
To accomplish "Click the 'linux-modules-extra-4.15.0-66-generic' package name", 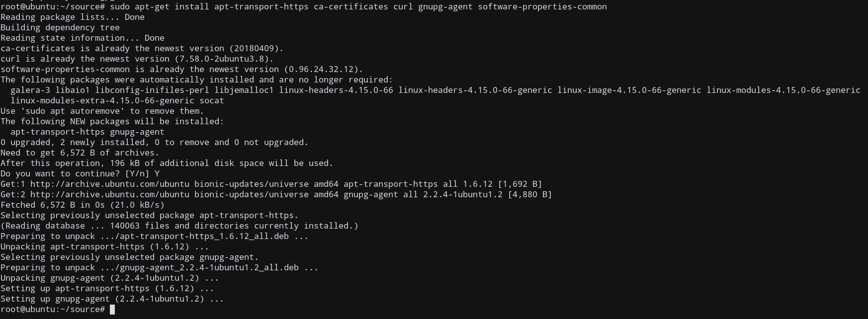I will (x=102, y=100).
